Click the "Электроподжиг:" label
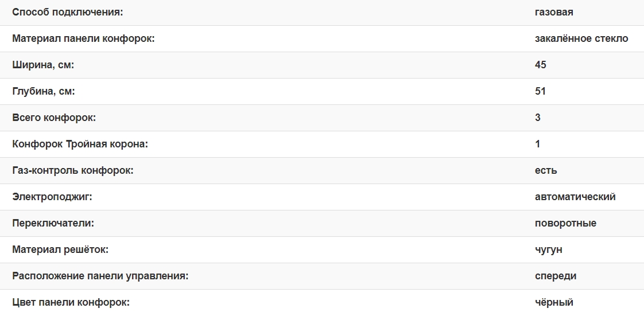The height and width of the screenshot is (316, 644). pos(52,197)
